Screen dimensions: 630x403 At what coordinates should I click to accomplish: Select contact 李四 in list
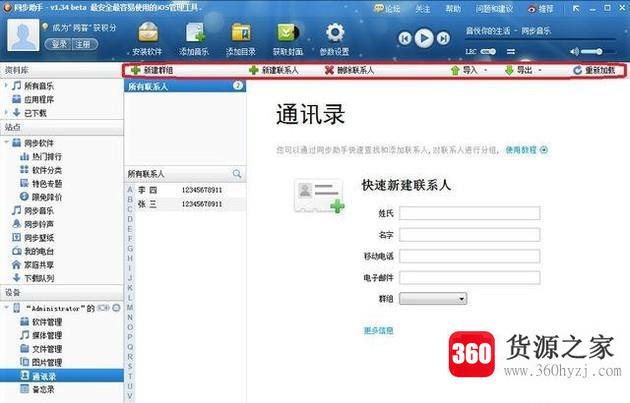coord(190,190)
